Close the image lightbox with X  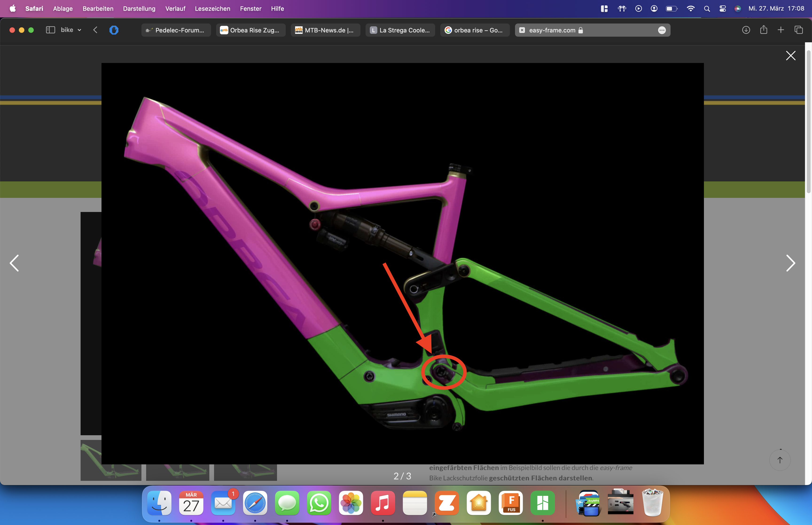coord(791,55)
